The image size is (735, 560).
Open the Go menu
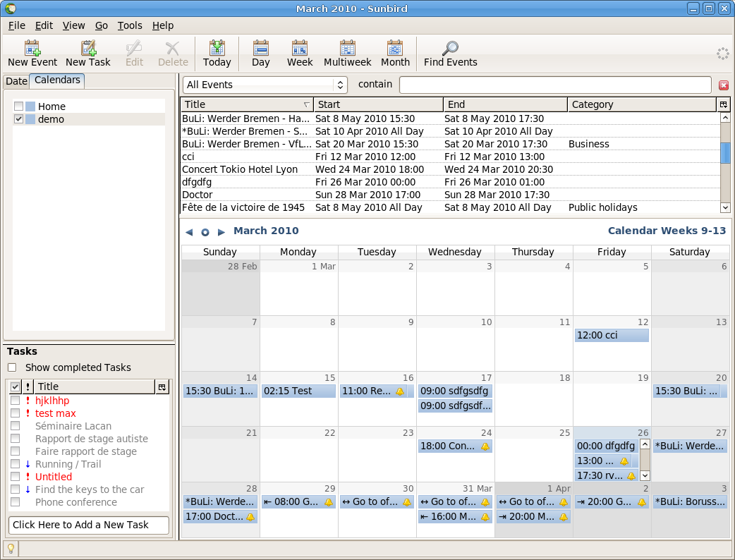click(x=102, y=25)
